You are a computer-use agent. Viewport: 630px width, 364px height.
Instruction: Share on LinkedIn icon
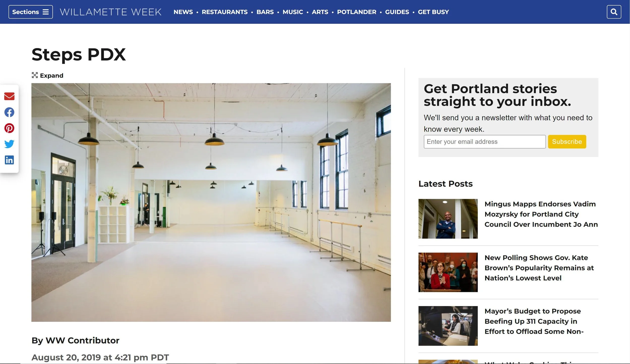coord(9,160)
